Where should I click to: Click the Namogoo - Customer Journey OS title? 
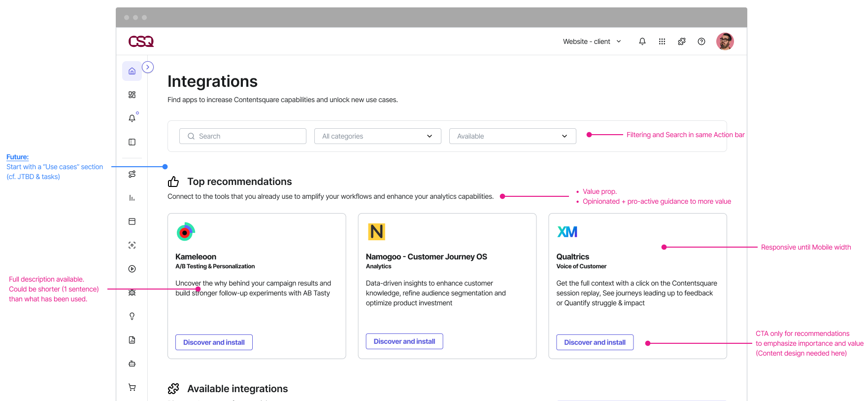coord(427,256)
